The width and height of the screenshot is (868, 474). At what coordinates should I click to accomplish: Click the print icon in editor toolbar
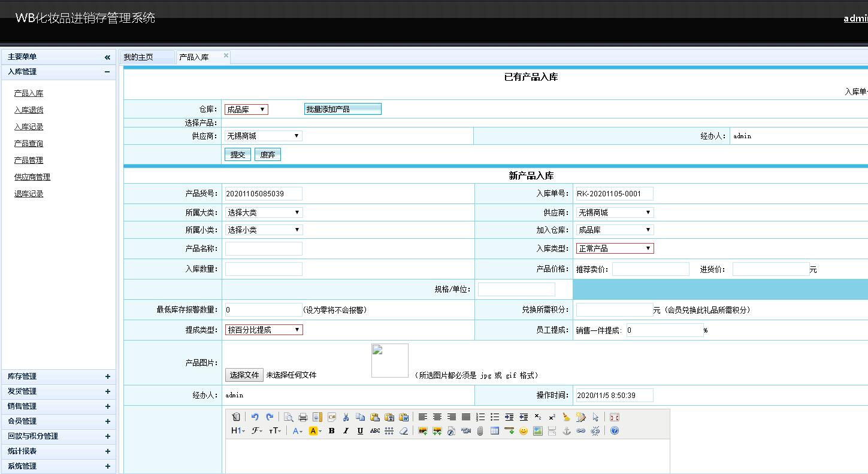coord(303,417)
